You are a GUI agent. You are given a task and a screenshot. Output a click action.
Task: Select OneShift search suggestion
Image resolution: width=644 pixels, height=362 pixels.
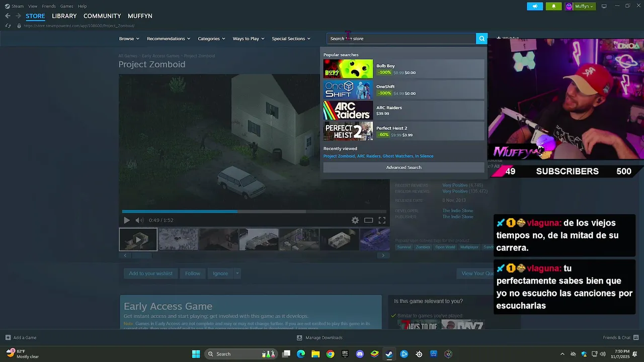pos(404,89)
